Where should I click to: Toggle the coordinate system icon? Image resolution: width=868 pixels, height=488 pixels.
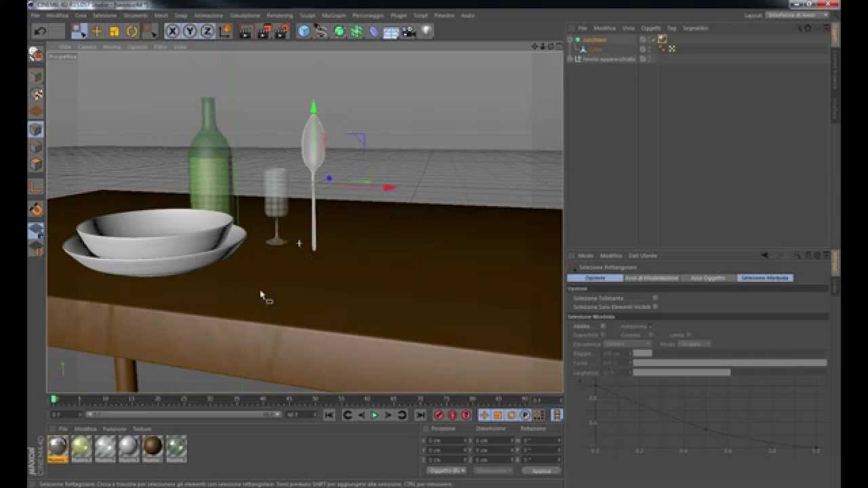tap(225, 31)
